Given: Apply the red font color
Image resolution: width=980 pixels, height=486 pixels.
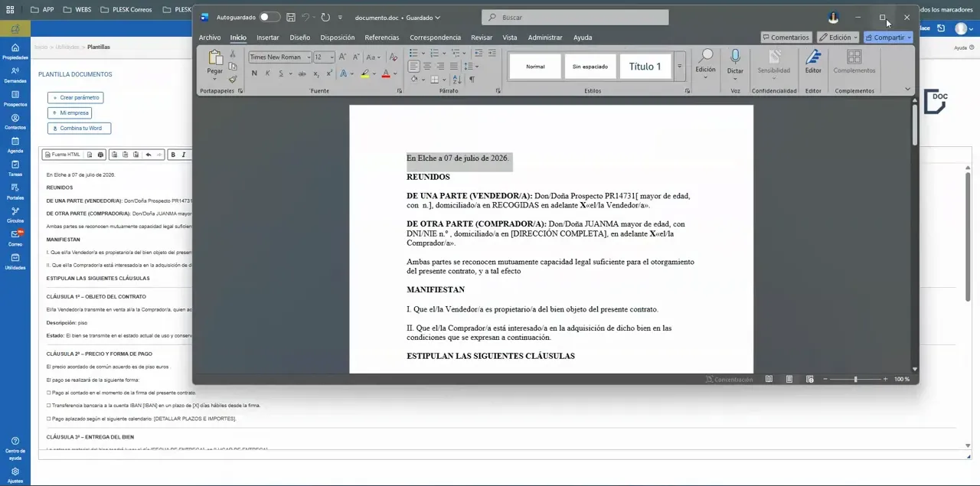Looking at the screenshot, I should [385, 73].
